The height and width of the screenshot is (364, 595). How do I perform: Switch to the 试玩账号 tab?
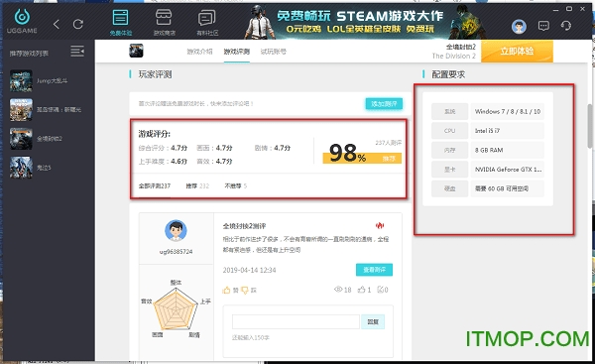click(274, 52)
